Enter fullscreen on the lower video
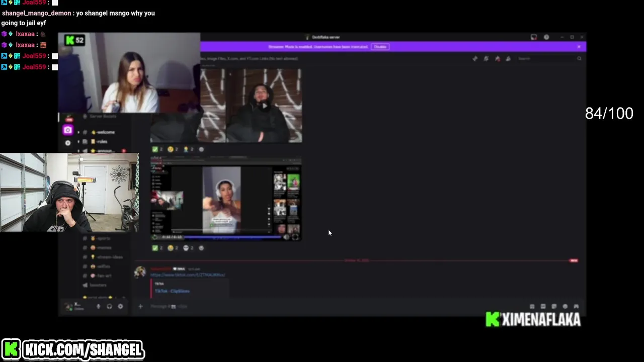Viewport: 644px width, 362px height. [296, 237]
